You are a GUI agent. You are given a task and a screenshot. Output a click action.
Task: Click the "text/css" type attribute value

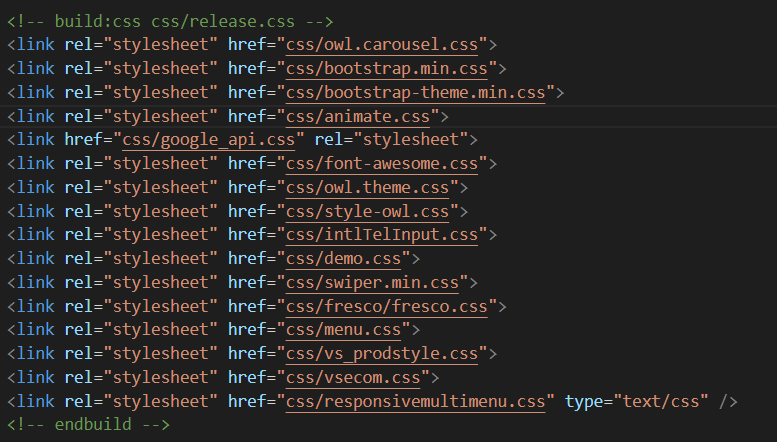pos(665,402)
